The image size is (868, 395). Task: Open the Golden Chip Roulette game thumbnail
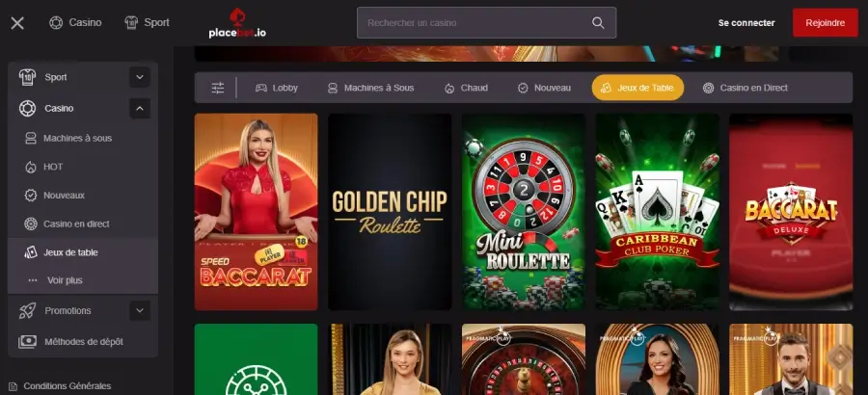tap(390, 212)
